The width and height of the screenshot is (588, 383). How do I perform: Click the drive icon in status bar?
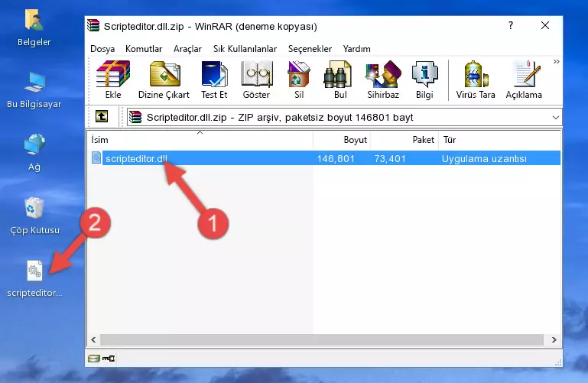tap(93, 359)
